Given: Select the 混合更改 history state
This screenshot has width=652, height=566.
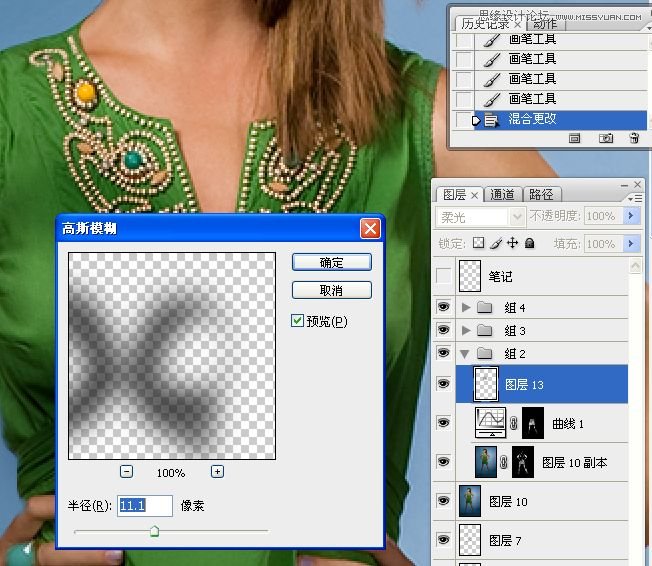Looking at the screenshot, I should [561, 120].
